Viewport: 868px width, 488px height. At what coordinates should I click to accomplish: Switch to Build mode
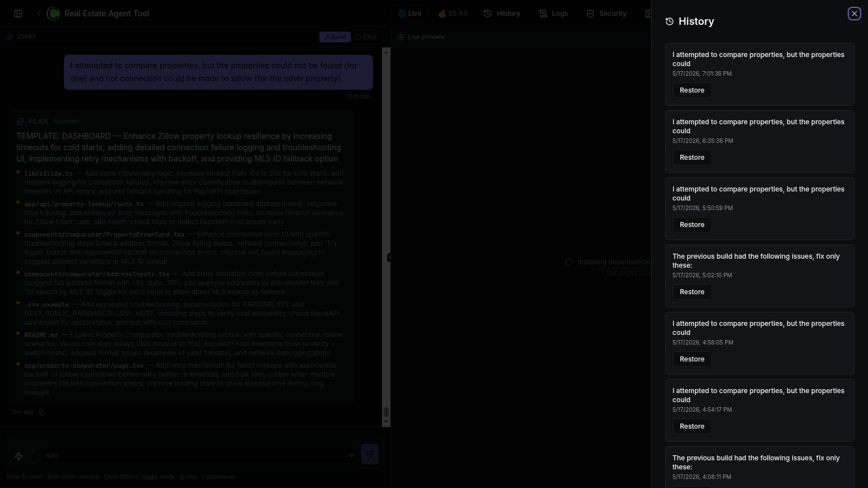point(335,37)
